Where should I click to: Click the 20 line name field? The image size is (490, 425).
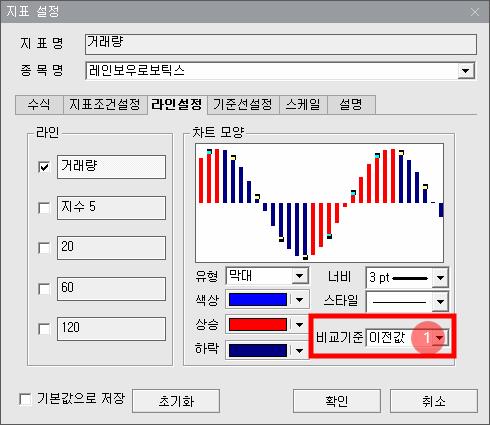point(111,248)
